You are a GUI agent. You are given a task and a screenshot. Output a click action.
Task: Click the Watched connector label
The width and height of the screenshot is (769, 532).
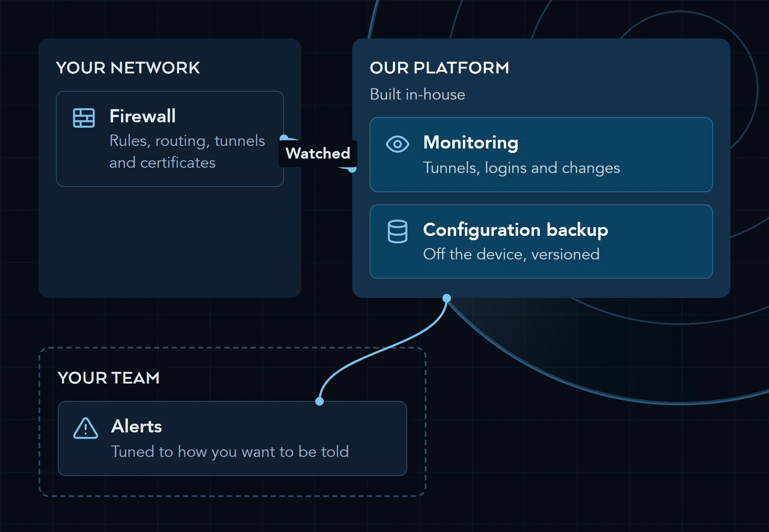318,153
